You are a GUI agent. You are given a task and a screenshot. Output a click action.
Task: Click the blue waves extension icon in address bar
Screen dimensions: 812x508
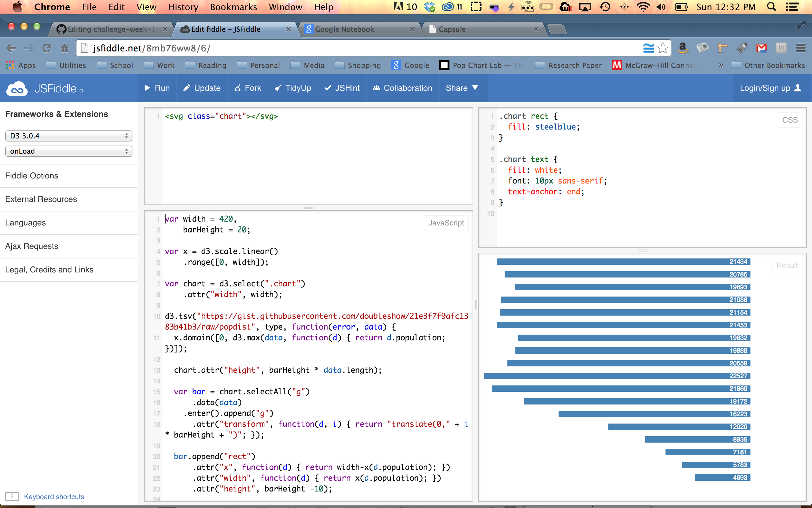(x=648, y=48)
